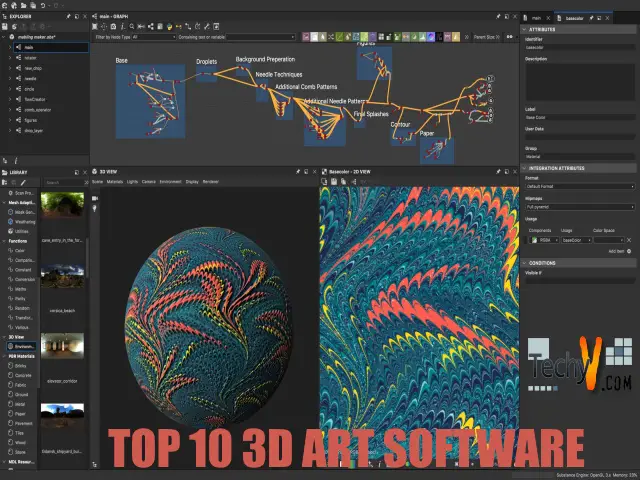
Task: Click the Substance icon in Explorer toolbar
Action: tap(14, 27)
